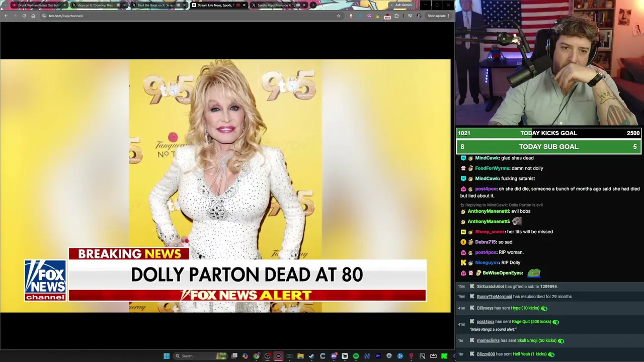The image size is (644, 362).
Task: Click the "Replying to MindCawk" reply line
Action: coord(502,205)
